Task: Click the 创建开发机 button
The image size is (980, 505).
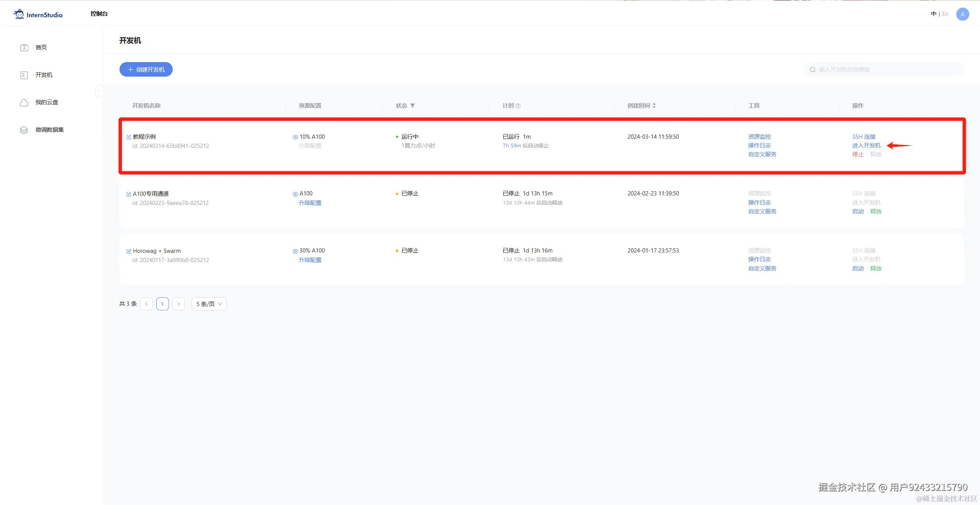Action: pos(146,69)
